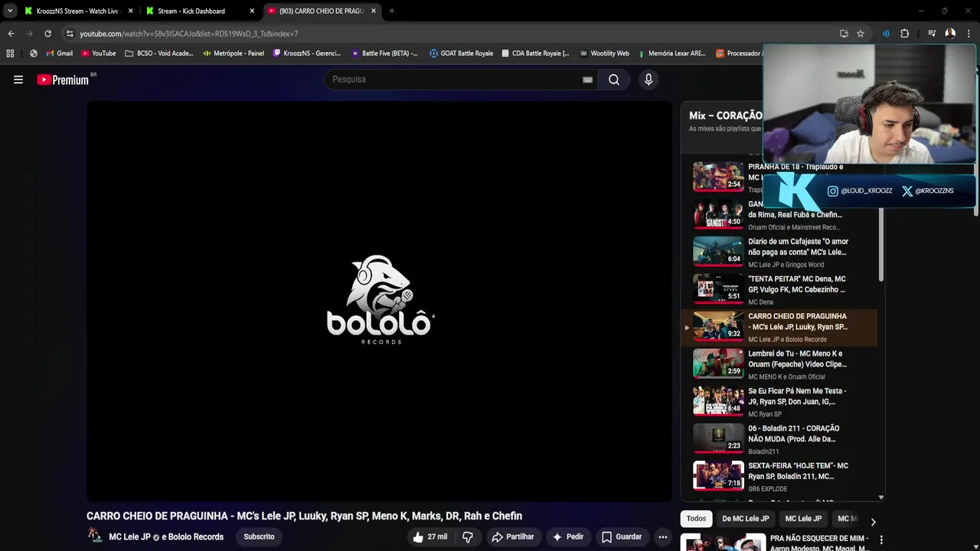Show next filter chips arrow
The width and height of the screenshot is (980, 551).
(x=873, y=522)
